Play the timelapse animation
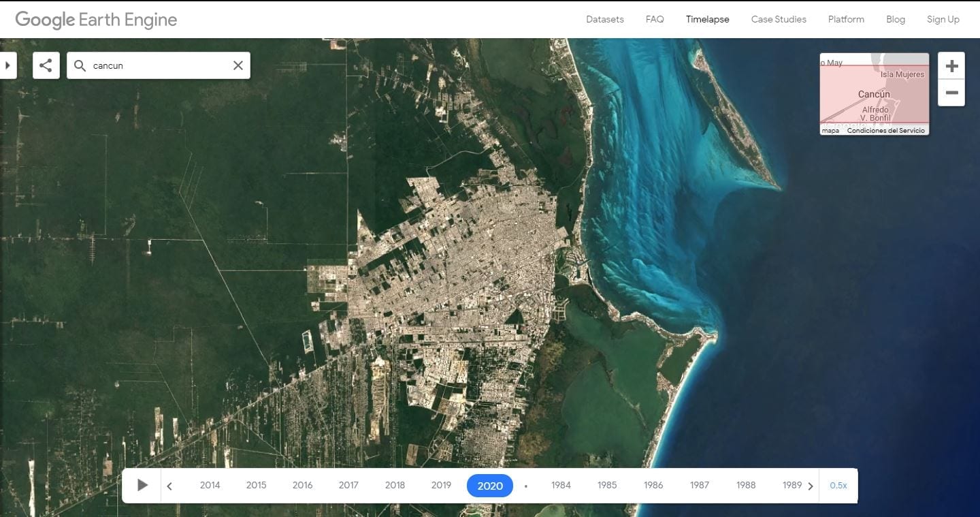The width and height of the screenshot is (980, 517). (142, 485)
